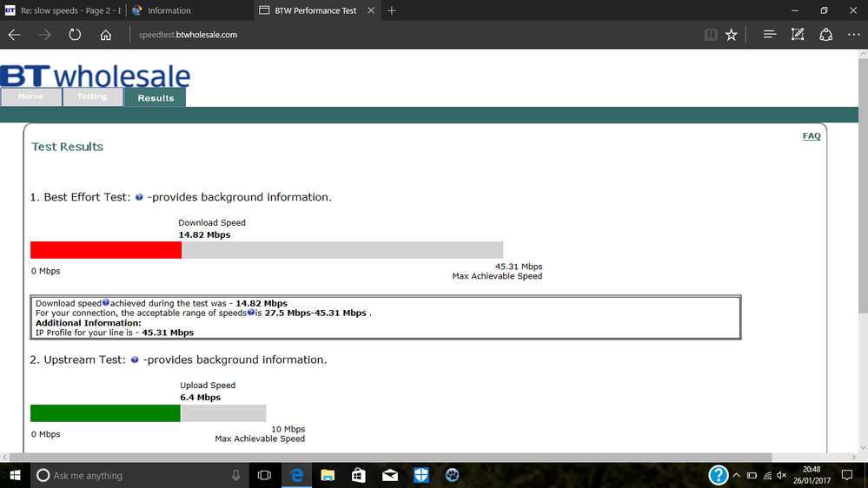Screen dimensions: 868x488
Task: Click Best Effort Test info icon
Action: 139,197
